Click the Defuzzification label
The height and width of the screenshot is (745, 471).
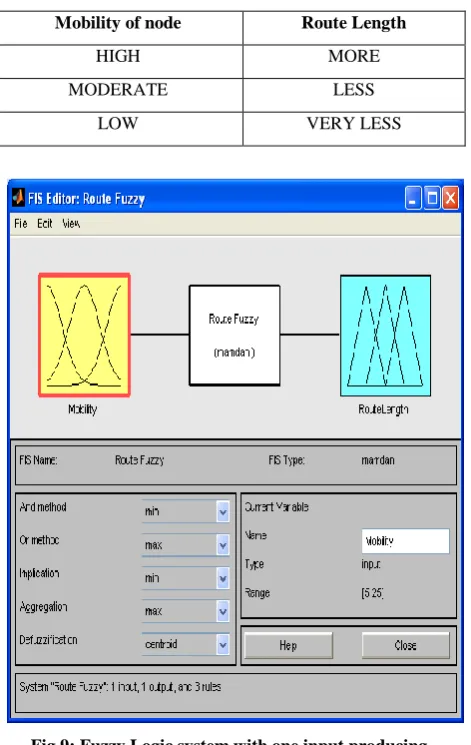point(48,640)
